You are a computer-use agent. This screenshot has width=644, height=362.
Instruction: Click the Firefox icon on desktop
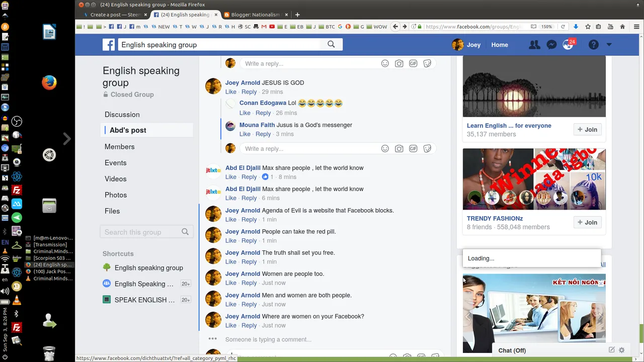(x=49, y=82)
